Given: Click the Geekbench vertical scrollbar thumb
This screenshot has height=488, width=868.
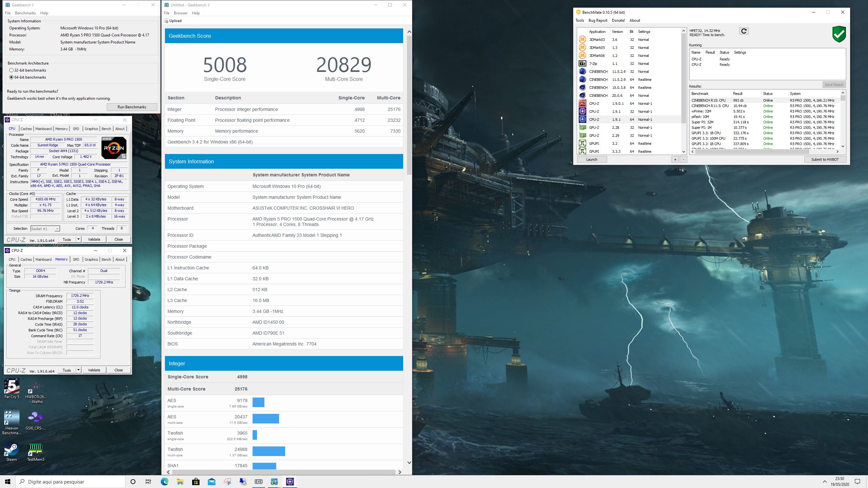Looking at the screenshot, I should pos(409,105).
